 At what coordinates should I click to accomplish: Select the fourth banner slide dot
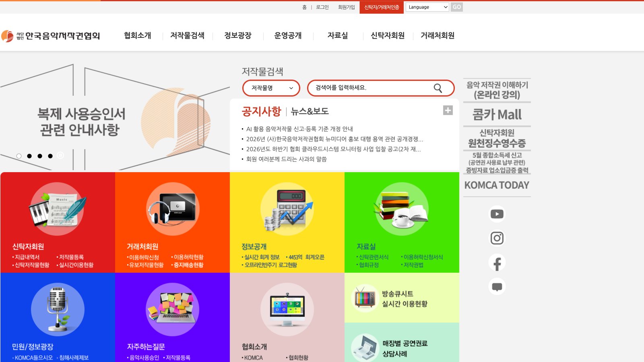pyautogui.click(x=50, y=156)
